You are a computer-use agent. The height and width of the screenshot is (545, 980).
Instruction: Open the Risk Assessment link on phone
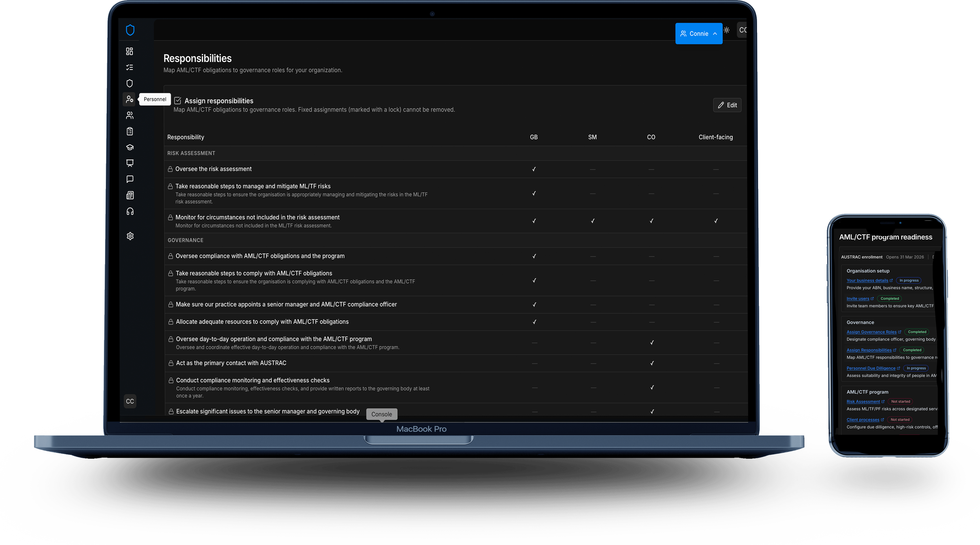point(863,401)
